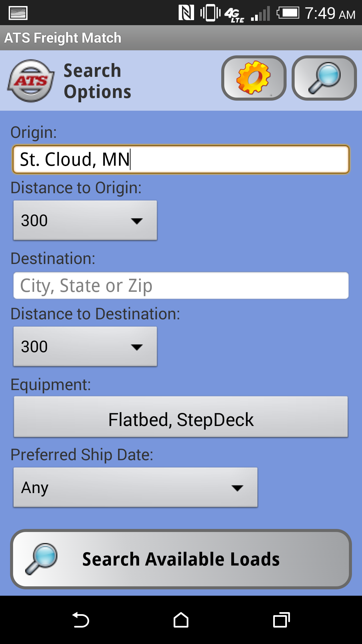Tap the ATS logo icon
362x644 pixels.
point(31,81)
